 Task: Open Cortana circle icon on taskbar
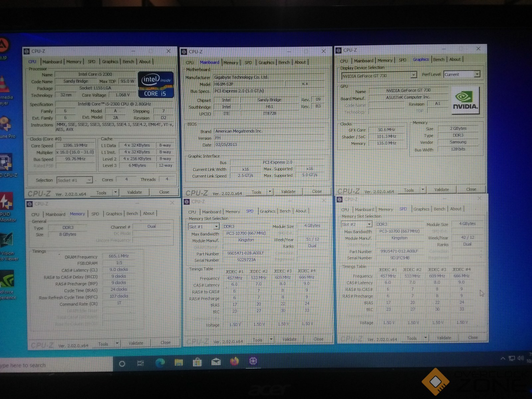[x=122, y=363]
